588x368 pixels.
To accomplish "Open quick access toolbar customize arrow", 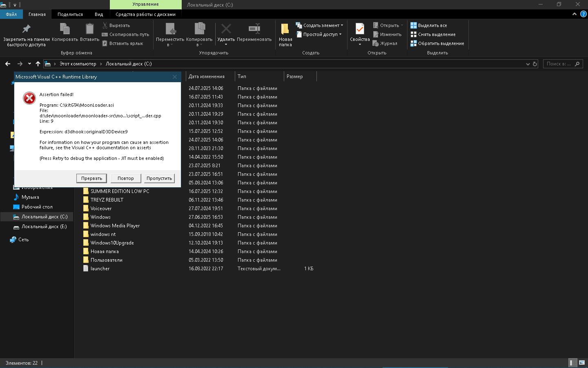I will tap(15, 5).
